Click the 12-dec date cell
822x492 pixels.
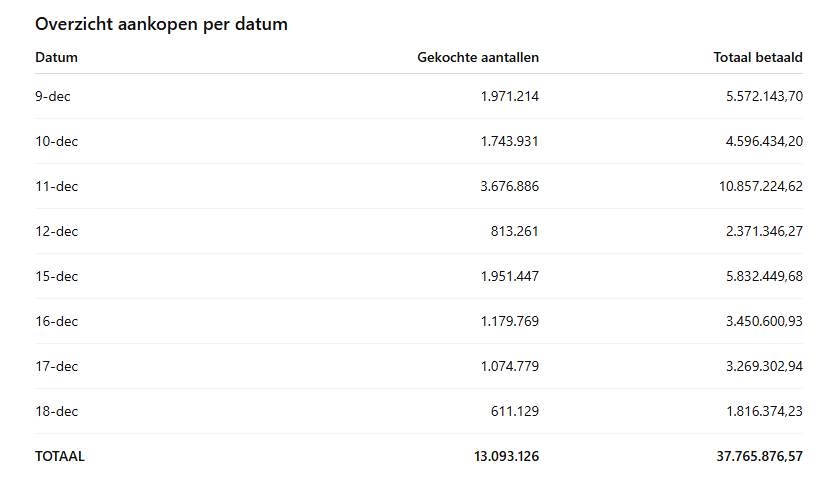tap(56, 231)
